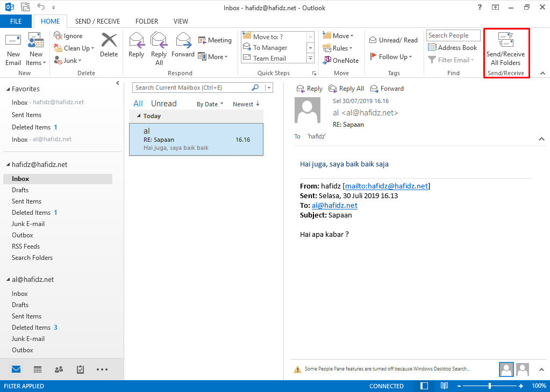Adjust the zoom slider handle
The width and height of the screenshot is (550, 392).
[490, 386]
